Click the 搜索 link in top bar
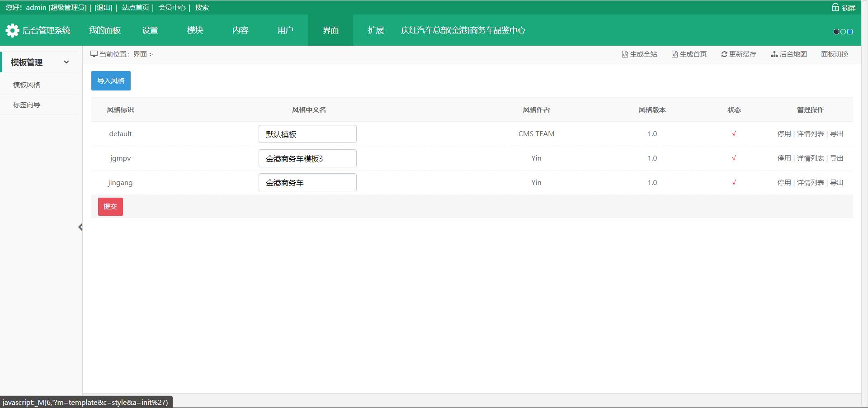The height and width of the screenshot is (408, 868). (202, 8)
